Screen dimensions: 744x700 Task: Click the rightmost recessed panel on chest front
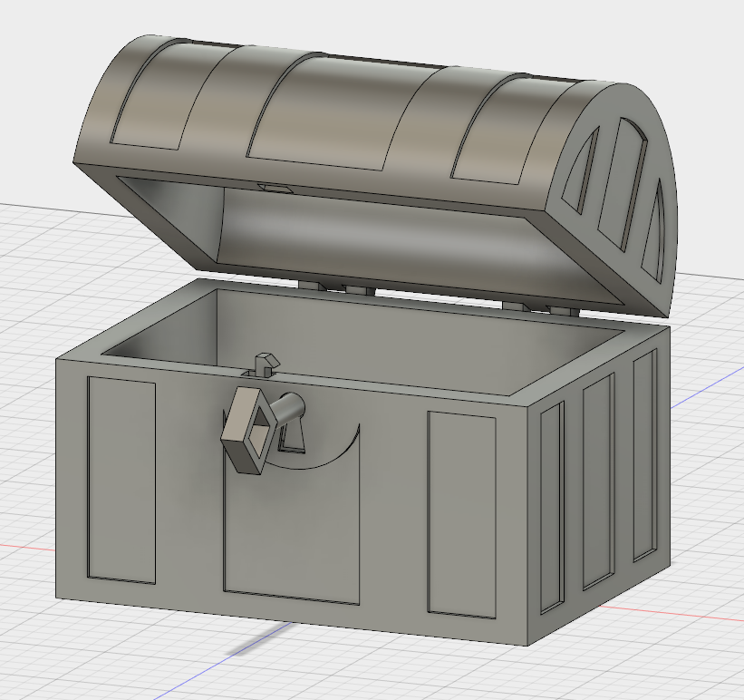(x=461, y=515)
